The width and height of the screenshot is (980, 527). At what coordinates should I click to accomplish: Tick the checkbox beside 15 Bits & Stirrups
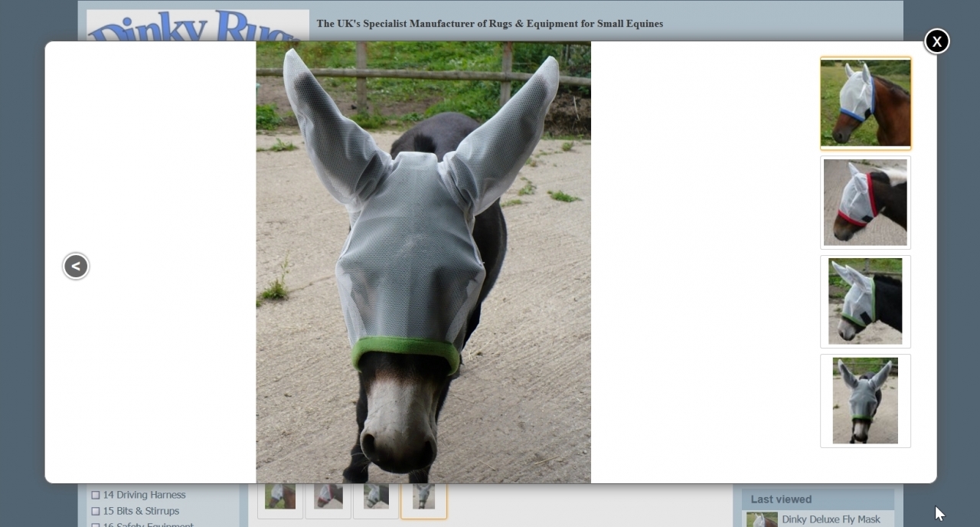click(96, 512)
